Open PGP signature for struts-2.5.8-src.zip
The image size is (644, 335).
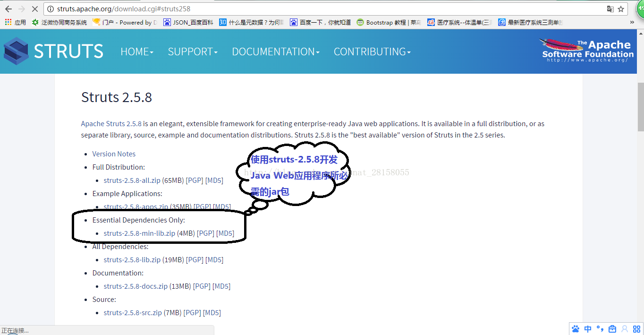(x=192, y=313)
